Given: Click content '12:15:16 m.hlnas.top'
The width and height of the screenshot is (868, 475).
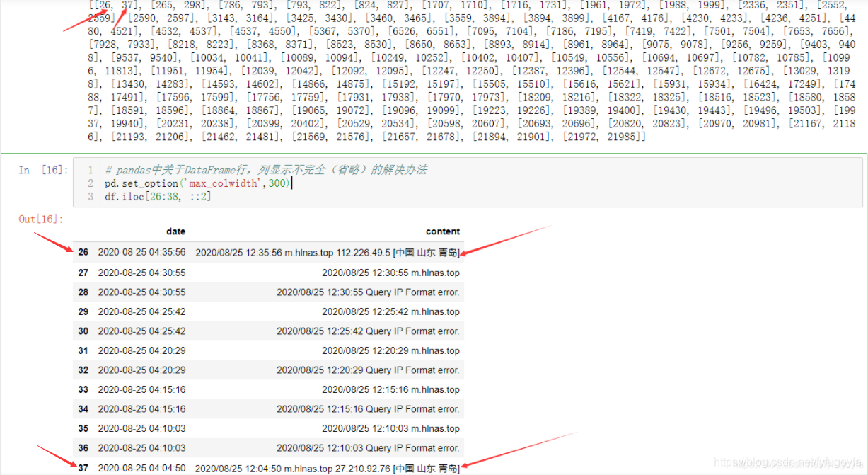Looking at the screenshot, I should (x=390, y=389).
